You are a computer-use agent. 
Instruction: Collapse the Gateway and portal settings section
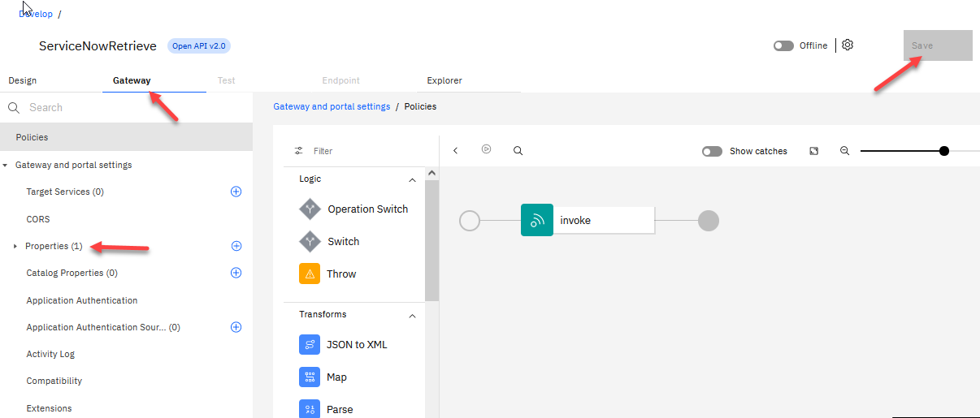(6, 166)
